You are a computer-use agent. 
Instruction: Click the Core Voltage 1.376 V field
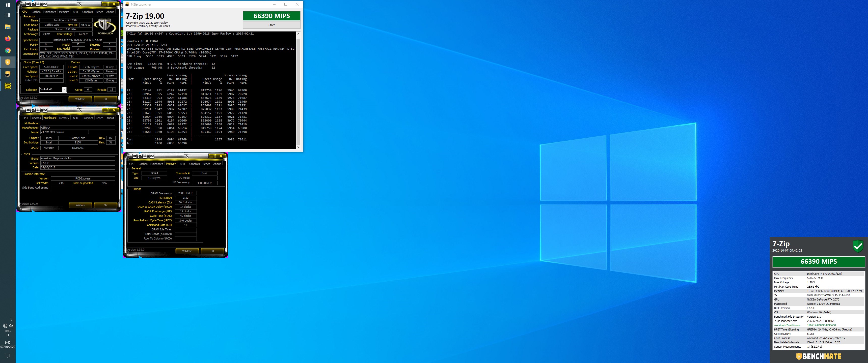point(83,34)
